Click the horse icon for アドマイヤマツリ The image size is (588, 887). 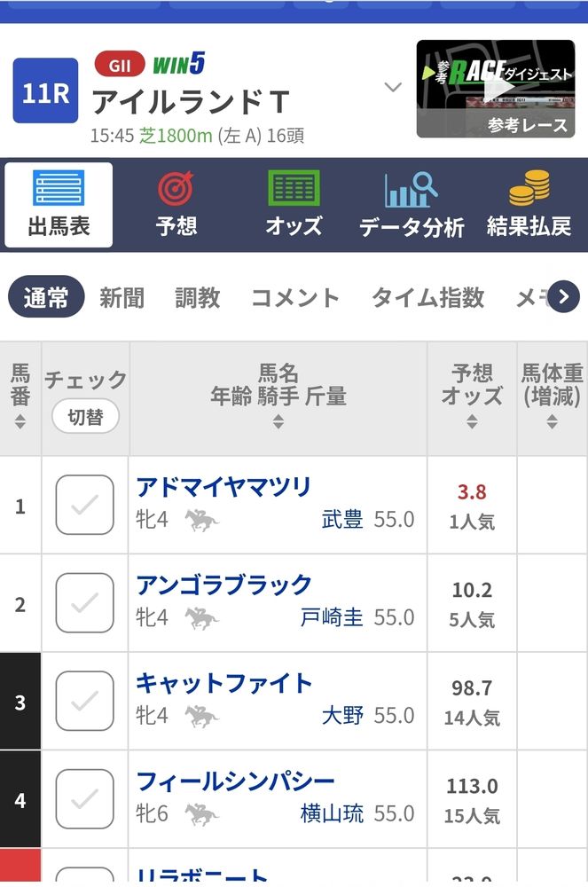tap(202, 520)
